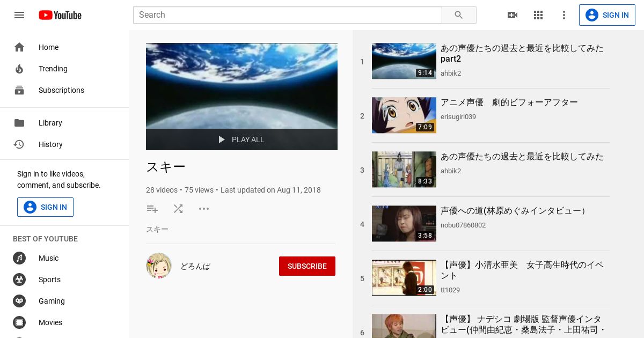Click the sidebar SIGN IN button
The image size is (644, 338).
coord(45,207)
